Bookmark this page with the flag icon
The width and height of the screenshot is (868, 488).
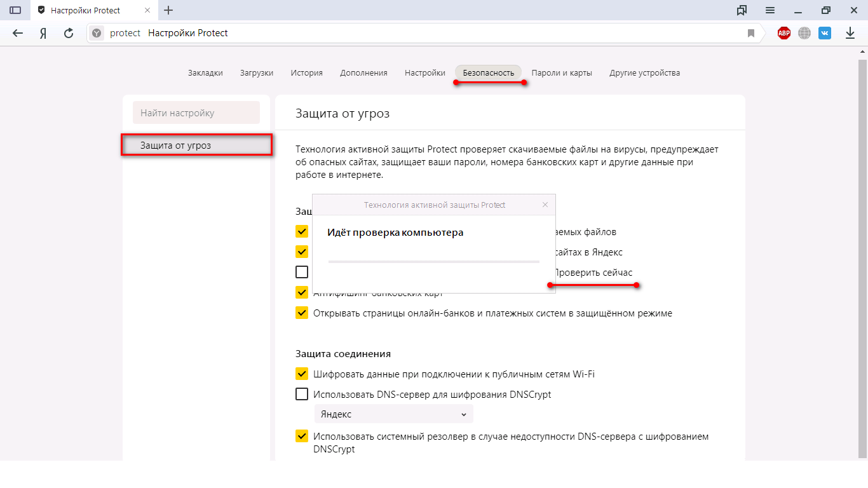click(x=750, y=33)
